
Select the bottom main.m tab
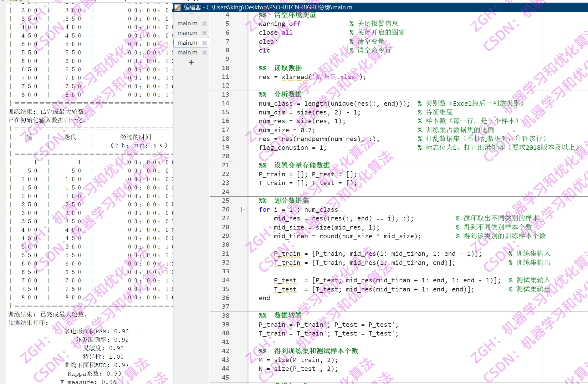pyautogui.click(x=187, y=53)
